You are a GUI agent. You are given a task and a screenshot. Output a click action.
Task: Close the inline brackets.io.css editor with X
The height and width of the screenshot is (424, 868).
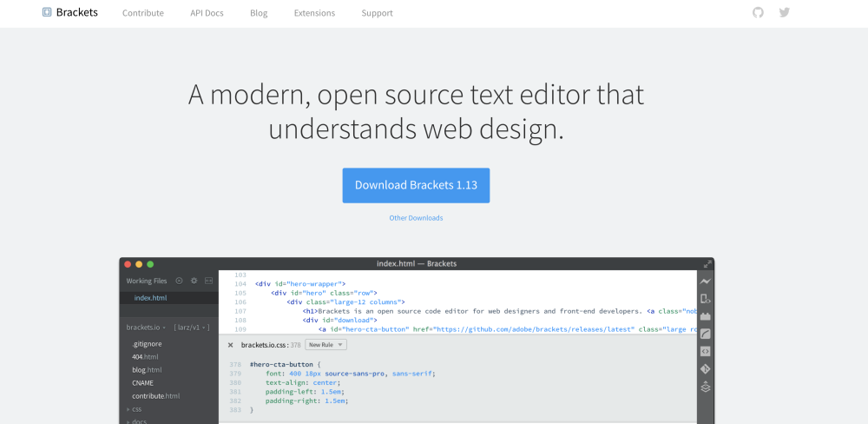pyautogui.click(x=230, y=345)
